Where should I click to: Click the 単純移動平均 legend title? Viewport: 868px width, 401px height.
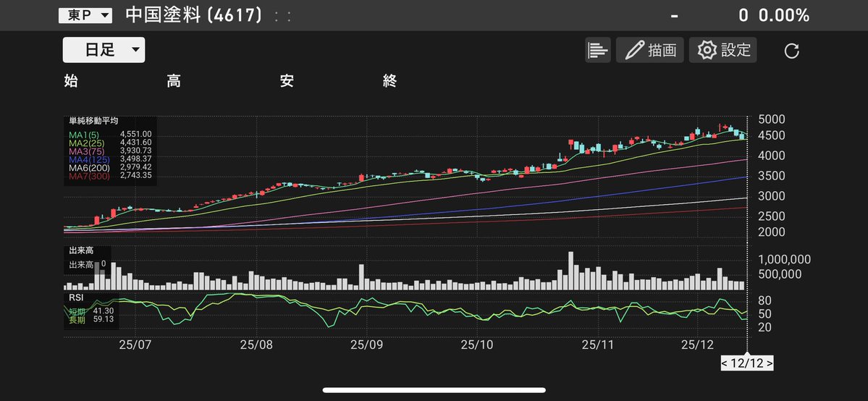click(x=93, y=121)
